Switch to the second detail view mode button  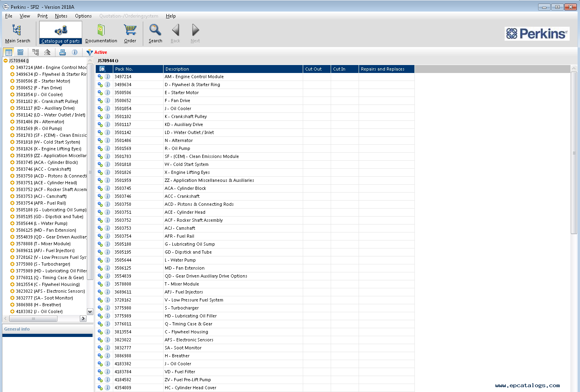click(x=20, y=52)
